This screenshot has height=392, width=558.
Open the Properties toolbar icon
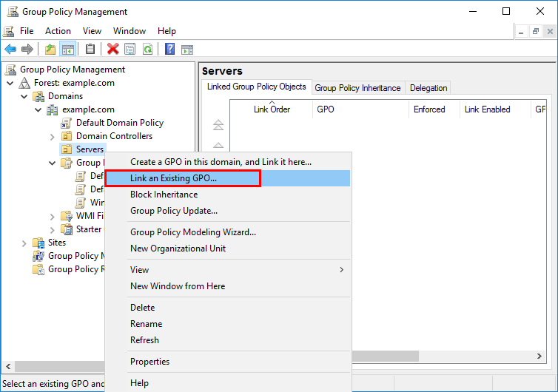(x=130, y=49)
